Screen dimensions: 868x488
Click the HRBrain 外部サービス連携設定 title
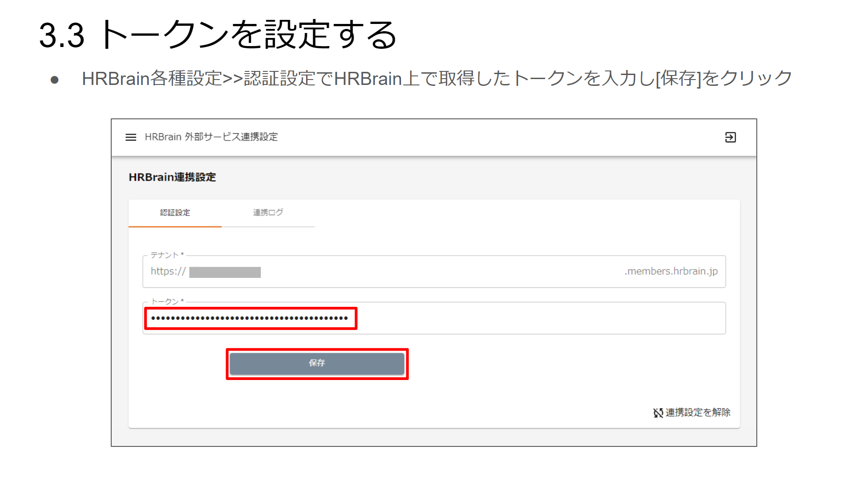[211, 137]
